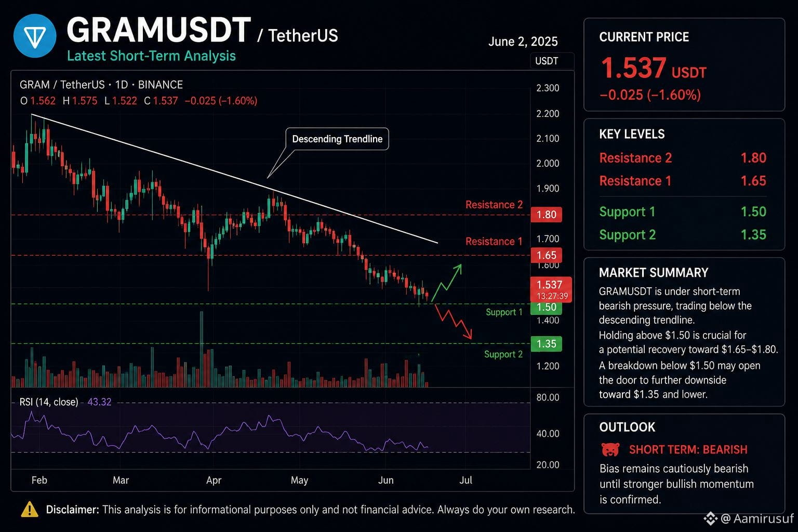Click the Support 2 row in Key Levels
The height and width of the screenshot is (532, 798).
tap(683, 235)
